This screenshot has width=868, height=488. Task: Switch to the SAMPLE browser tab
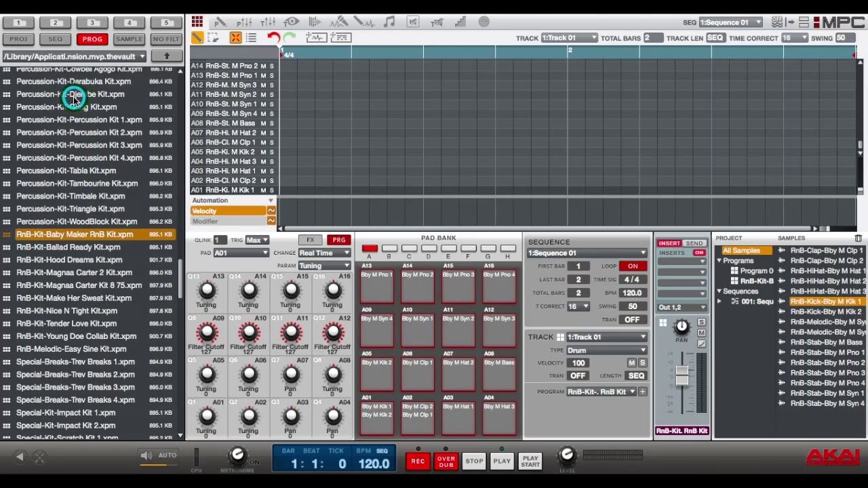[129, 39]
